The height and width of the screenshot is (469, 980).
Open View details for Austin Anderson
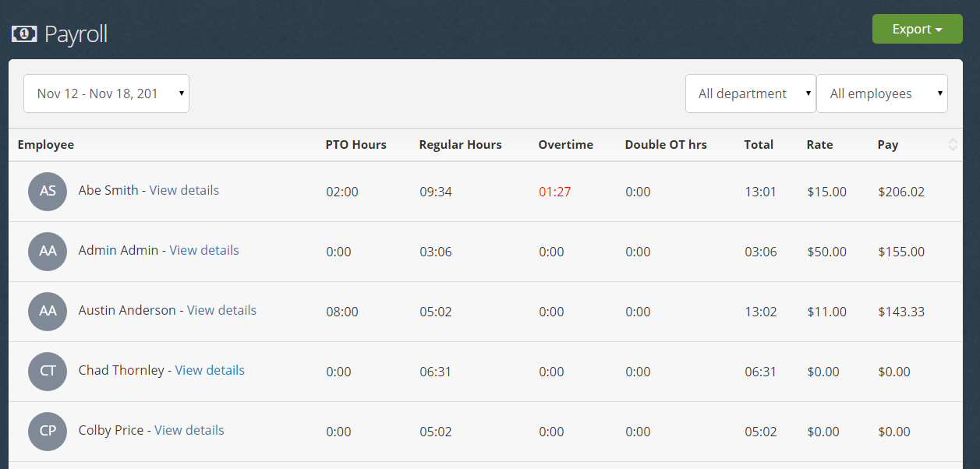[x=221, y=310]
